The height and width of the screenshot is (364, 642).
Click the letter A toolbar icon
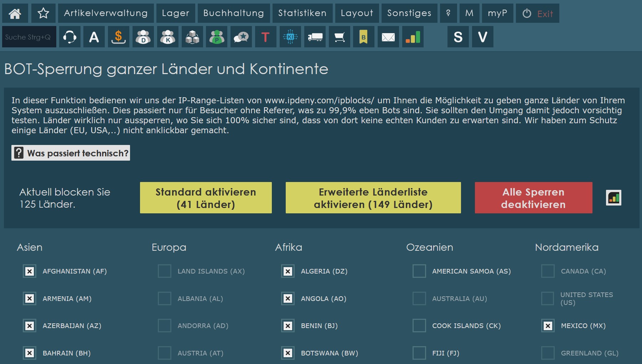[94, 37]
